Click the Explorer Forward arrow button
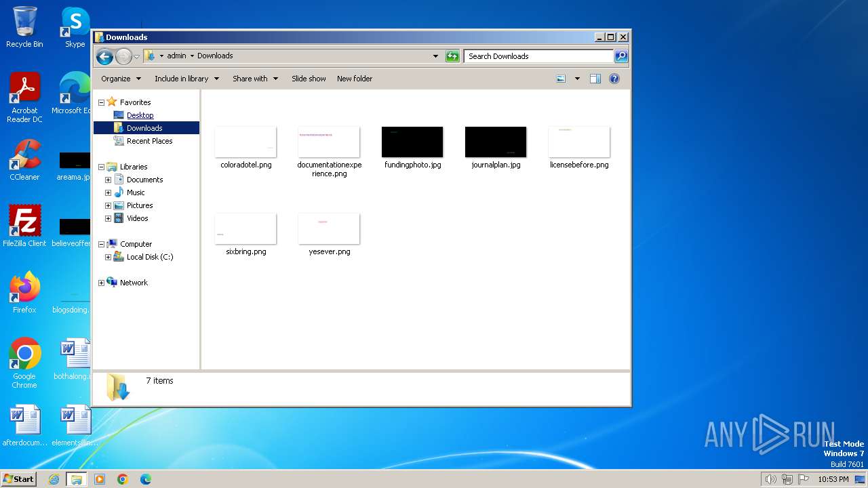The width and height of the screenshot is (868, 488). [123, 56]
